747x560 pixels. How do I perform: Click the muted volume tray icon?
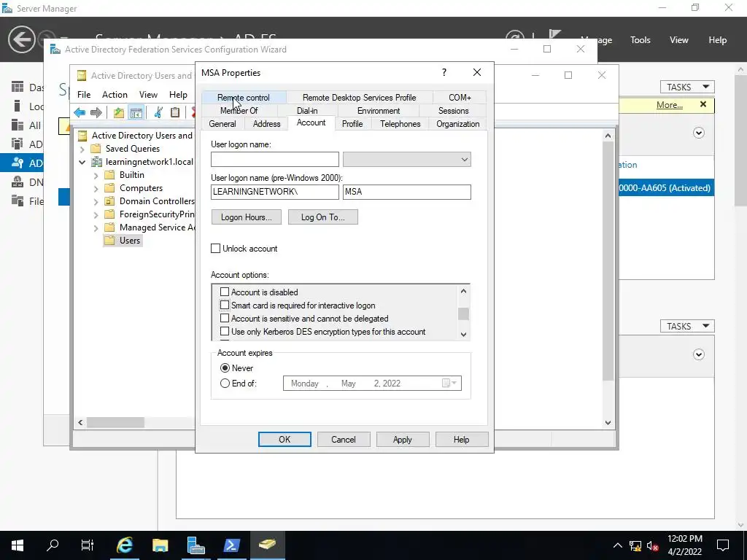coord(653,545)
